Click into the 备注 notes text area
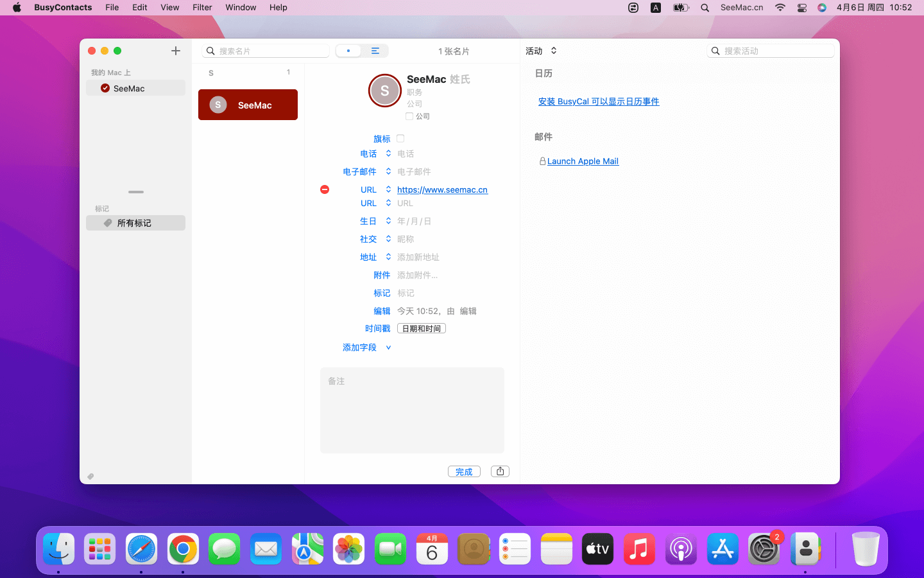 [x=412, y=411]
